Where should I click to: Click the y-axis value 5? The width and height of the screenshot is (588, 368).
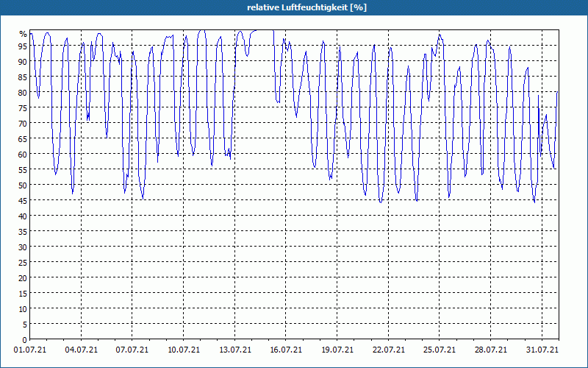[x=25, y=325]
